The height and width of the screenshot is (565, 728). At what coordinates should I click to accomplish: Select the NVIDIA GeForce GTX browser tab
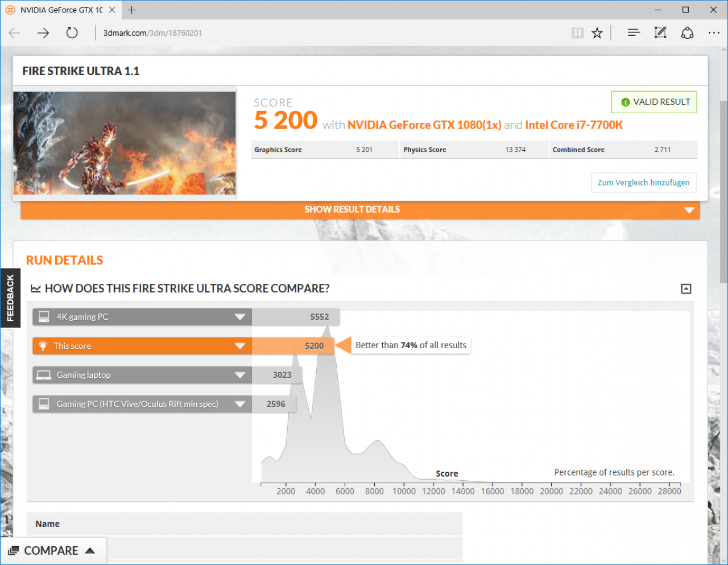click(60, 10)
